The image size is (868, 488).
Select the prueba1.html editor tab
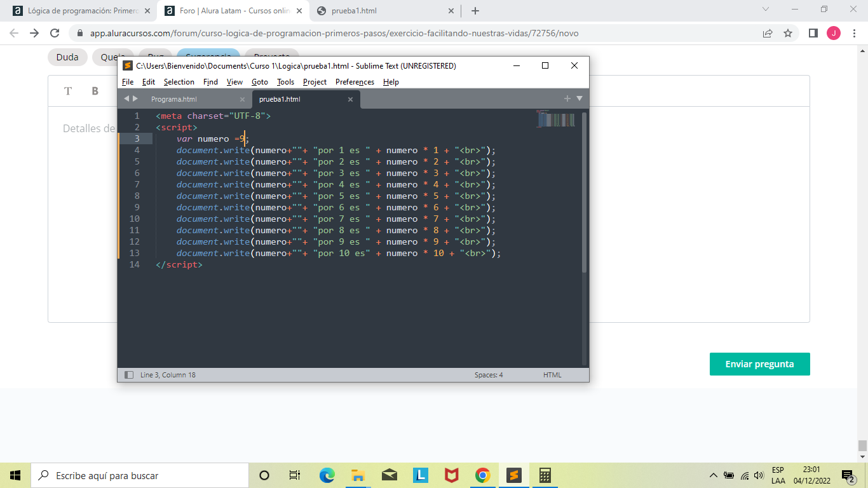coord(280,99)
